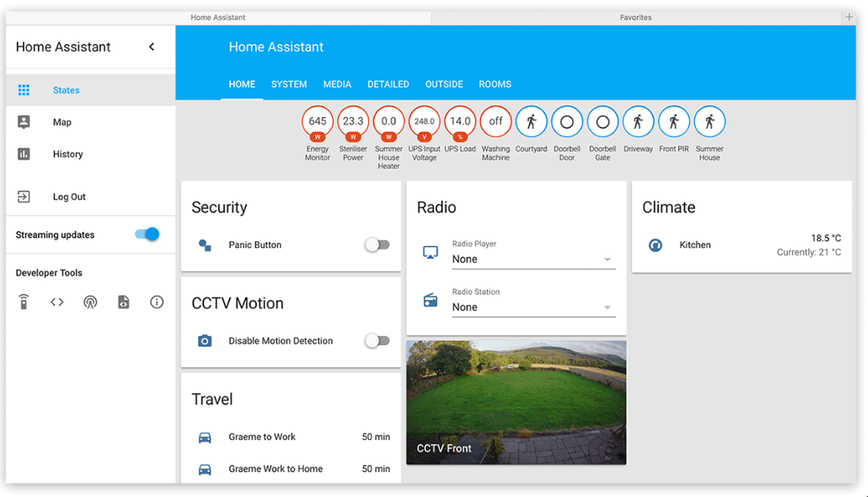The image size is (868, 497).
Task: Select the Favorites browser tab
Action: [x=636, y=17]
